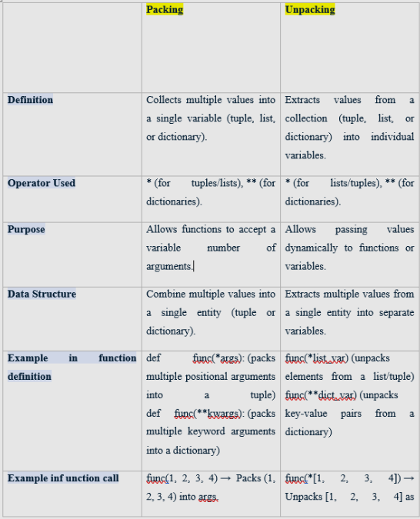Click the underlined func(**kwargs) text

(x=208, y=414)
